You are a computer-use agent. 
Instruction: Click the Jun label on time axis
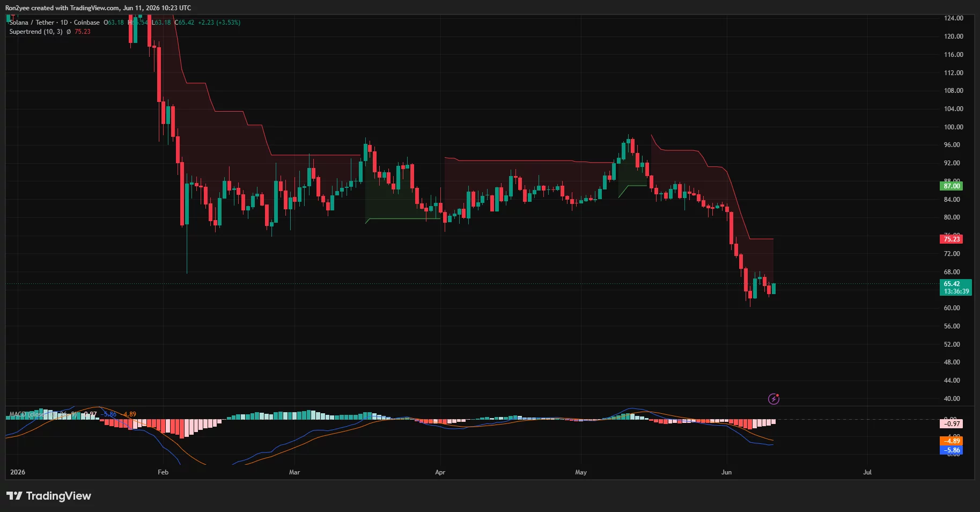click(x=726, y=472)
